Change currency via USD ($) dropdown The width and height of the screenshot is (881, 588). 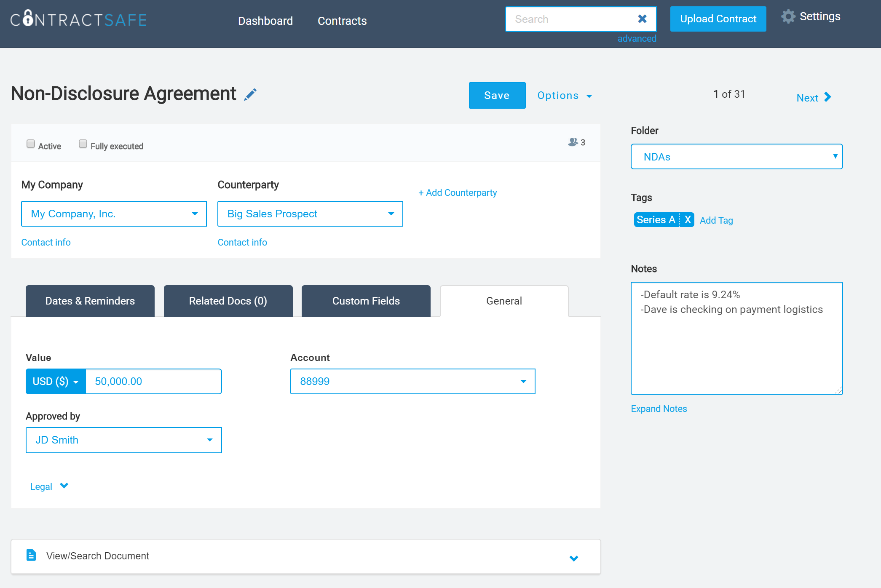point(56,381)
